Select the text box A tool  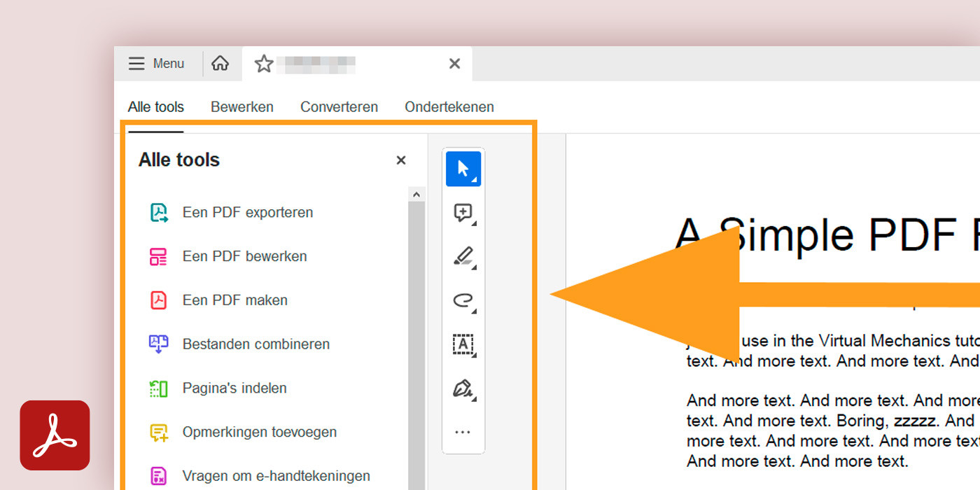click(x=463, y=344)
